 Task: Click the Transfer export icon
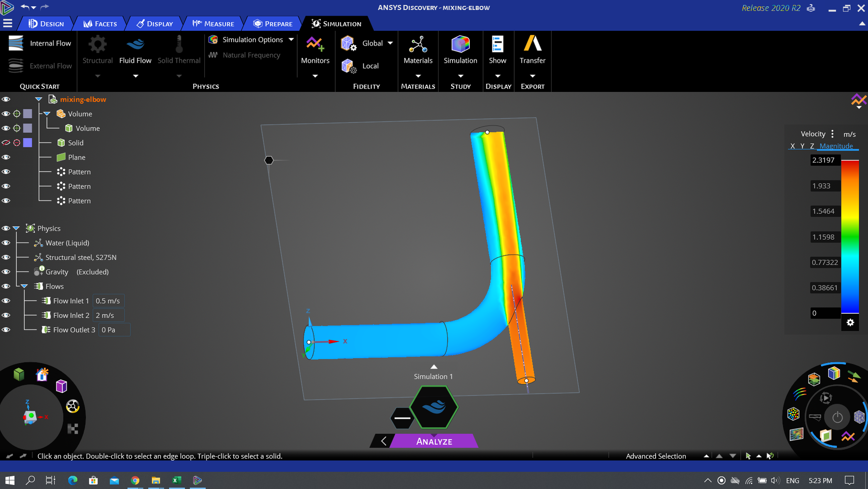pos(532,43)
